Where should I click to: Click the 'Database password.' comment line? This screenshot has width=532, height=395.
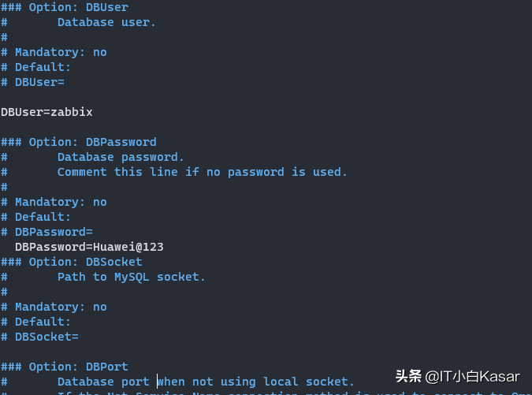tap(121, 157)
